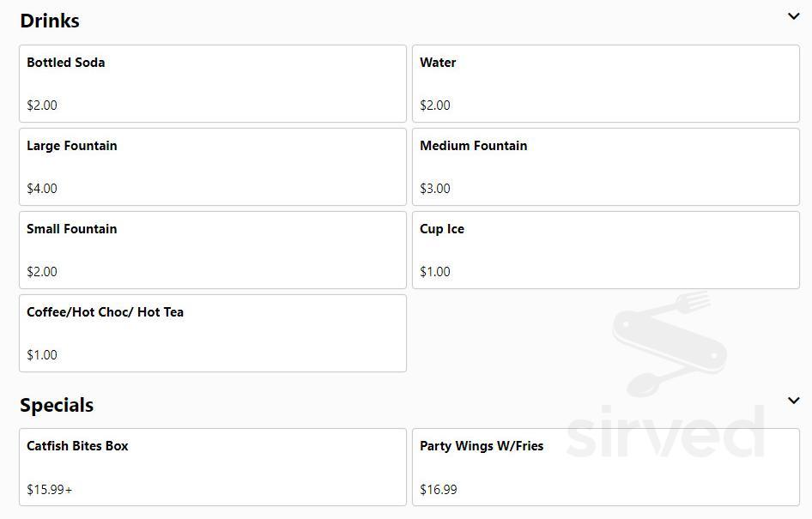Open the Large Fountain drink card
The width and height of the screenshot is (812, 519).
(x=212, y=166)
